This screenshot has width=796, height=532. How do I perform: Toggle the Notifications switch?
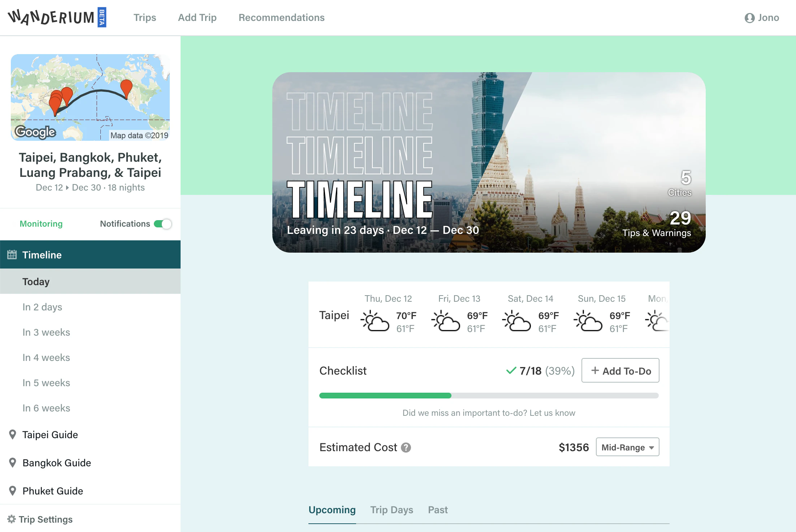point(163,224)
